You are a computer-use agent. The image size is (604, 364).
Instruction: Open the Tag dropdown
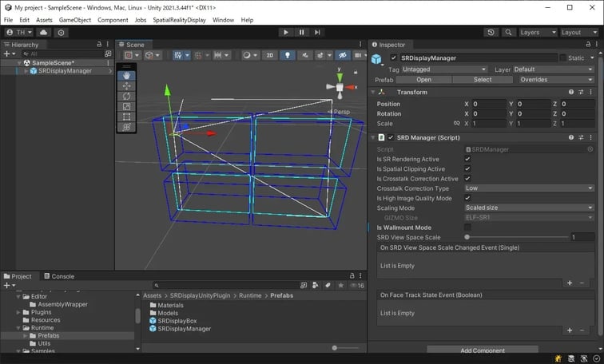[x=444, y=69]
